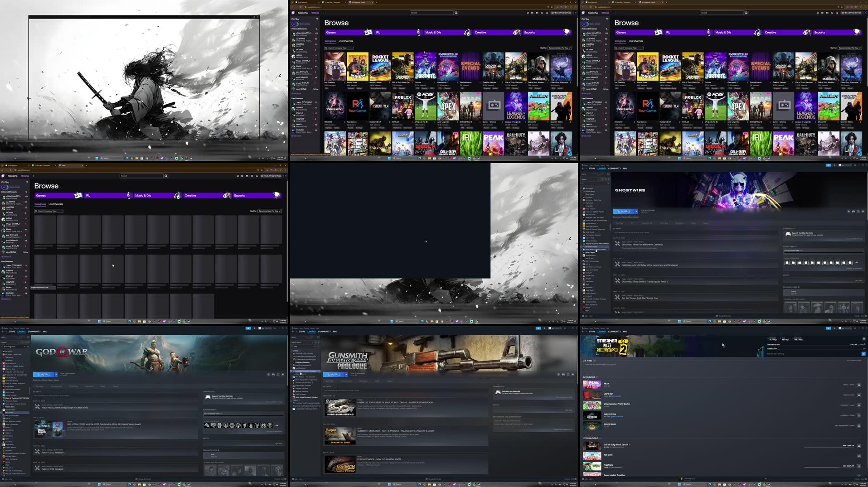Click the purple Creative button in top-right Twitch frame
868x487 pixels.
[787, 32]
